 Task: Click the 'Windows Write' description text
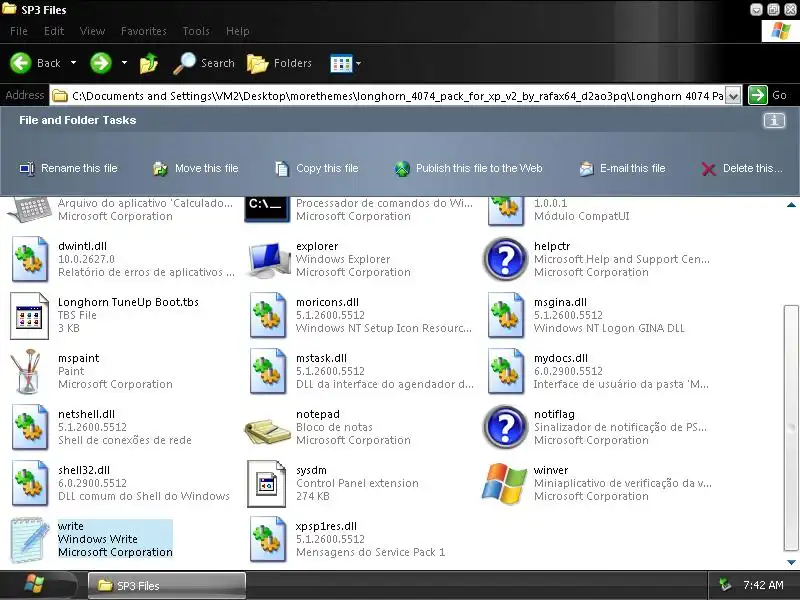pyautogui.click(x=97, y=539)
